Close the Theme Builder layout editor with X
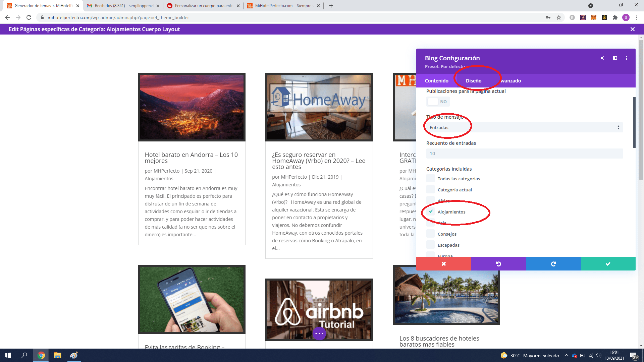 (633, 29)
